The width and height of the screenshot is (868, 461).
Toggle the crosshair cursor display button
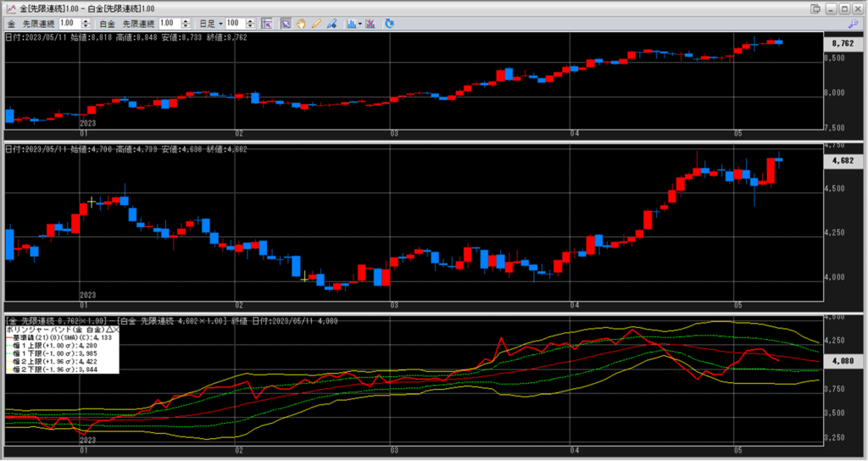coord(266,23)
